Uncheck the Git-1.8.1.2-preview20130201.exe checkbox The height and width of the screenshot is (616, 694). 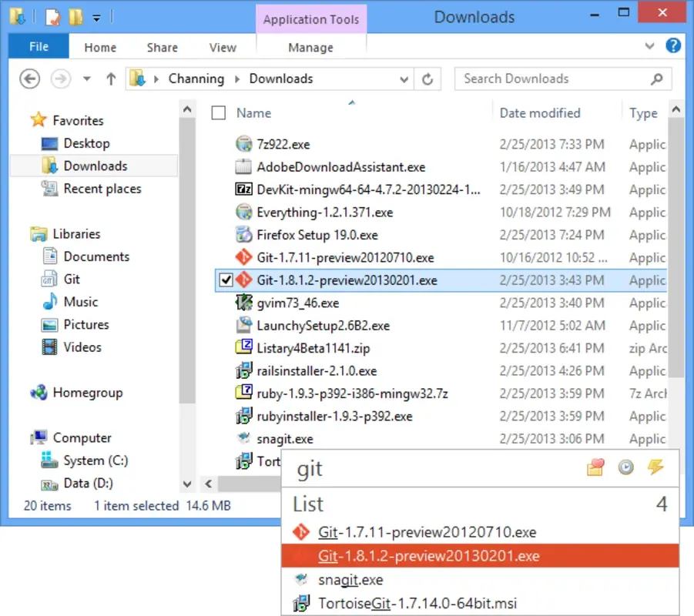(x=226, y=280)
